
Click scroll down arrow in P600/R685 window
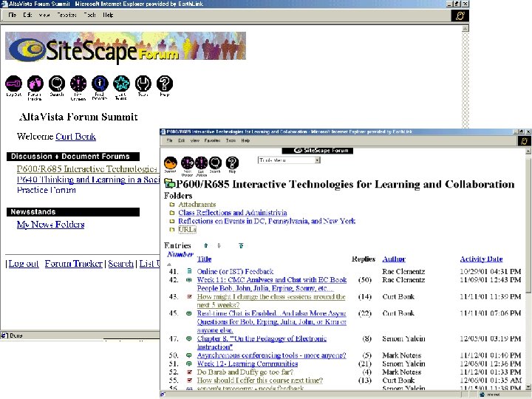point(528,386)
